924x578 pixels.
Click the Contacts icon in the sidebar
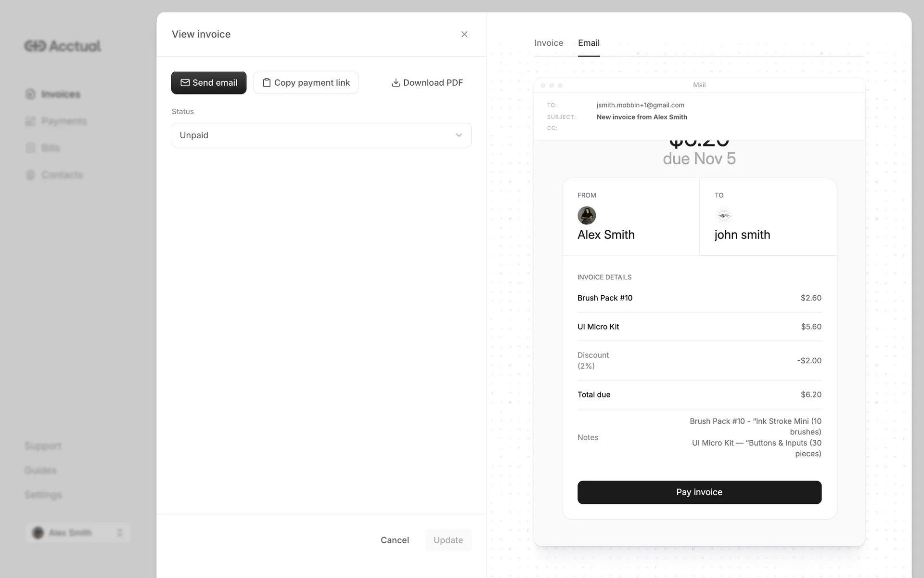point(30,175)
